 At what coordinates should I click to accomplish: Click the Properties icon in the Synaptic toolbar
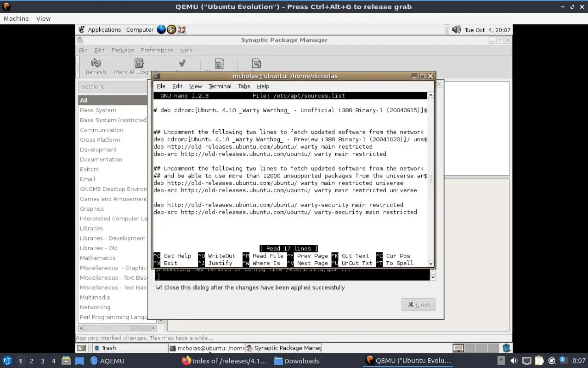click(x=220, y=64)
